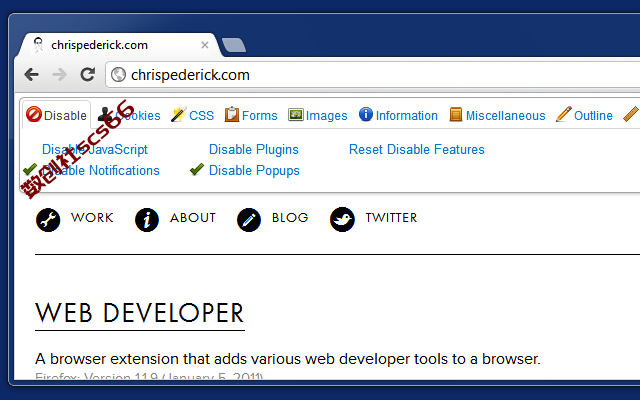The height and width of the screenshot is (400, 640).
Task: Click Reset Disable Features
Action: 417,149
